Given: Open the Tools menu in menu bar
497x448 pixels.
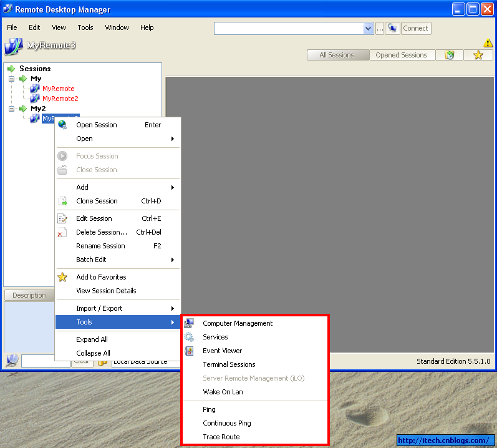Looking at the screenshot, I should click(85, 27).
